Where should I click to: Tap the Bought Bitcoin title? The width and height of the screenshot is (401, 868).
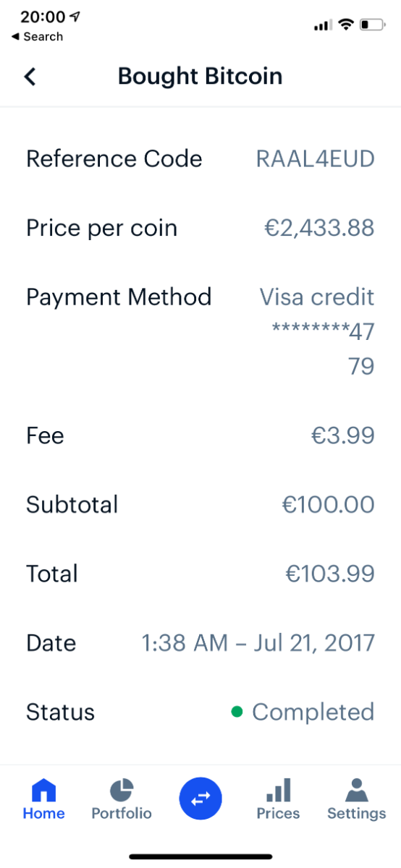coord(200,76)
